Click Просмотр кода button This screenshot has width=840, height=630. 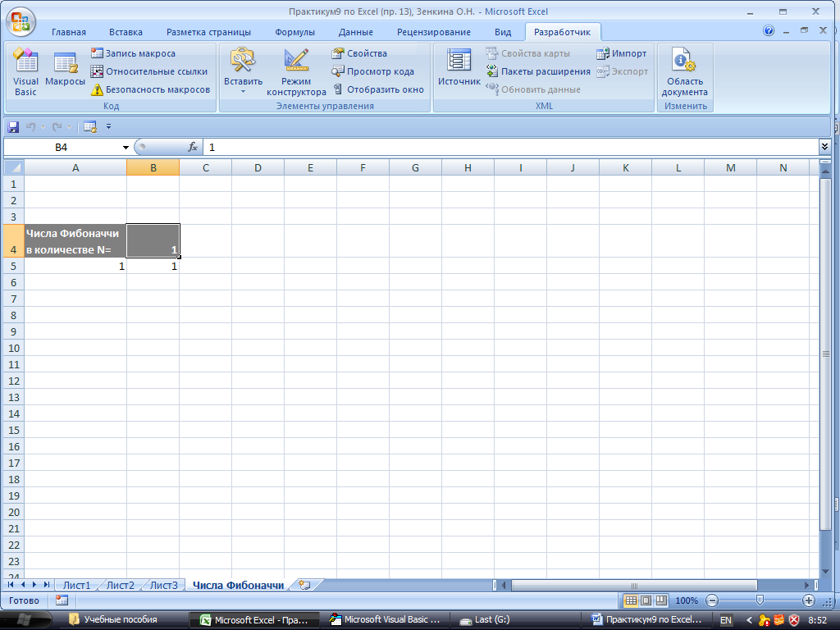click(x=373, y=71)
